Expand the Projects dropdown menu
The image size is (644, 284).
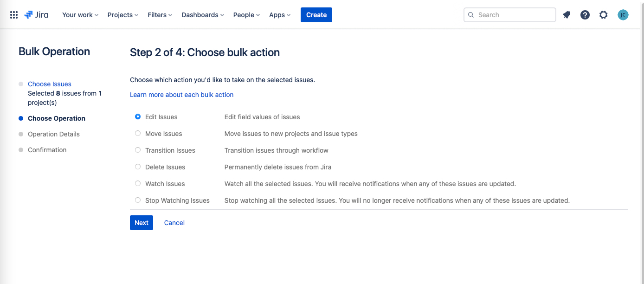(x=123, y=15)
